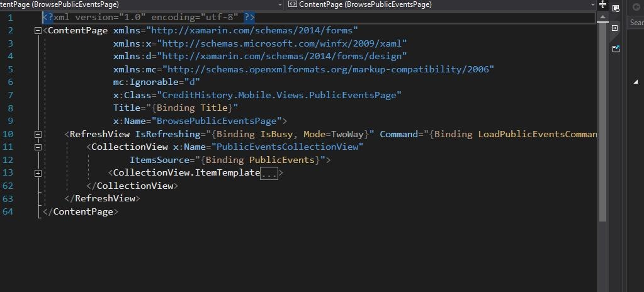Click the scroll up arrow of editor

(602, 17)
